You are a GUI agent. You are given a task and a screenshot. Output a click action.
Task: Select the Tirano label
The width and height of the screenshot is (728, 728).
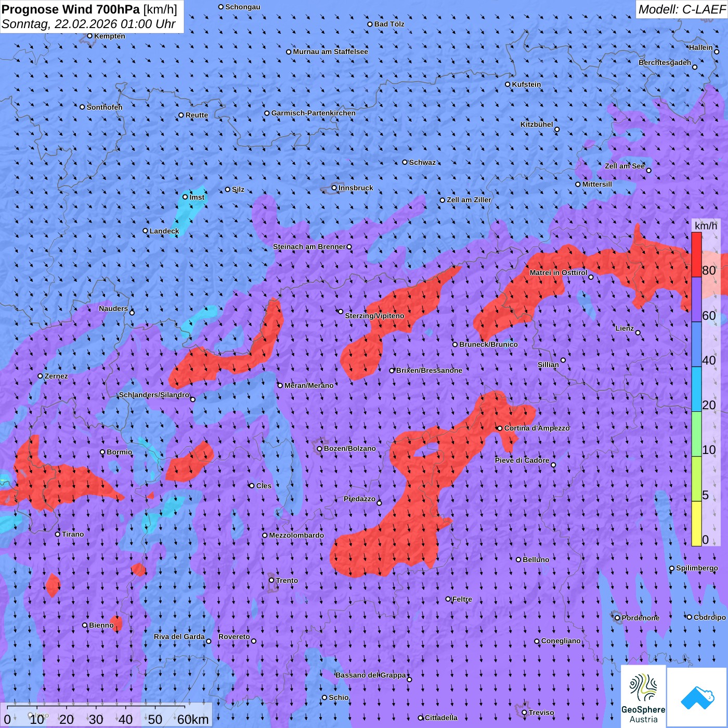(73, 534)
